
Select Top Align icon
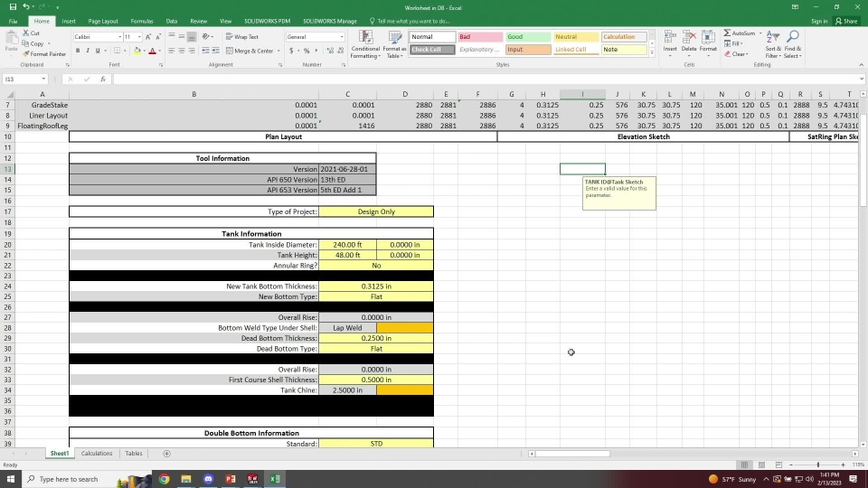pyautogui.click(x=172, y=36)
